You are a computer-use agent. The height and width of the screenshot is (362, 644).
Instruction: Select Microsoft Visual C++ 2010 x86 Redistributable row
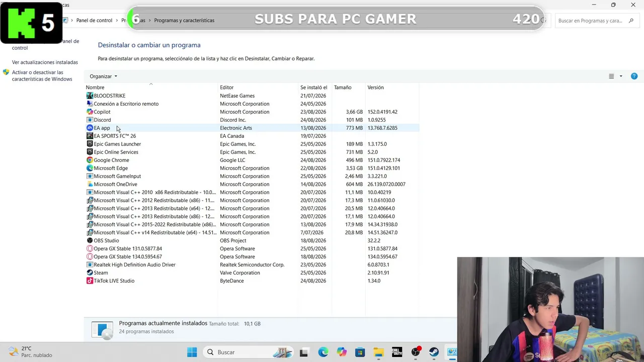tap(252, 192)
